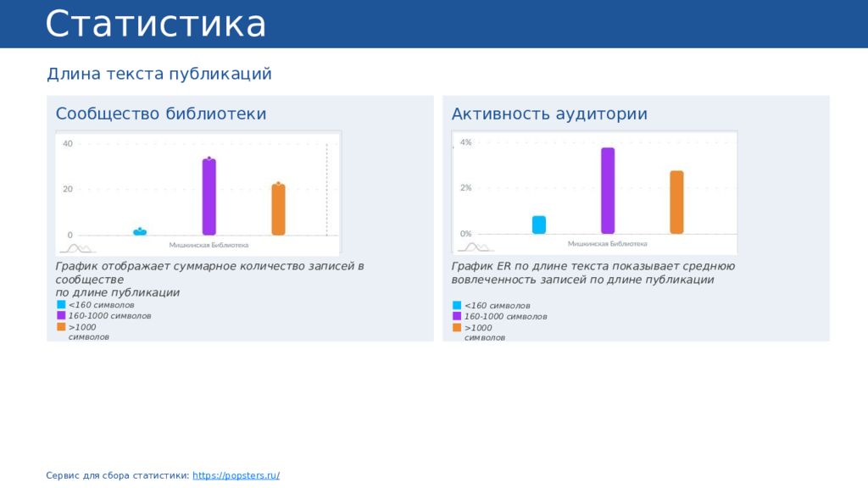Click the blue bar in the Сообщество библиотеки chart
Screen dimensions: 868x488
(x=140, y=232)
